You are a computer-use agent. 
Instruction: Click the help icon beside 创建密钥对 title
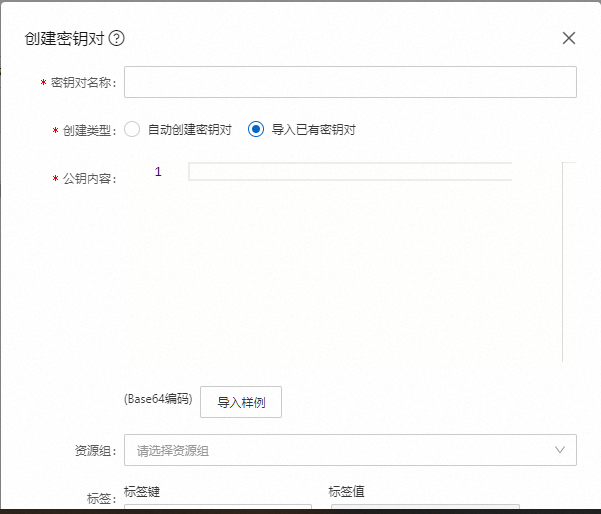point(116,39)
